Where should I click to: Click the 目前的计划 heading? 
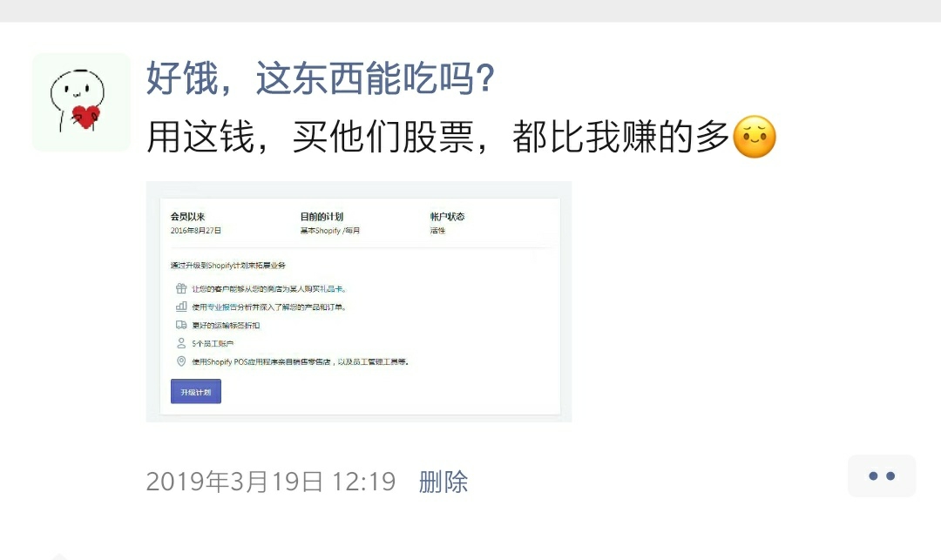[322, 217]
